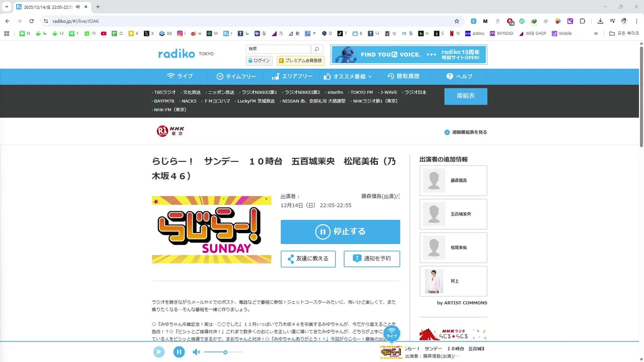Open the ヘルプ tab
Screen dimensions: 644x362
(459, 76)
